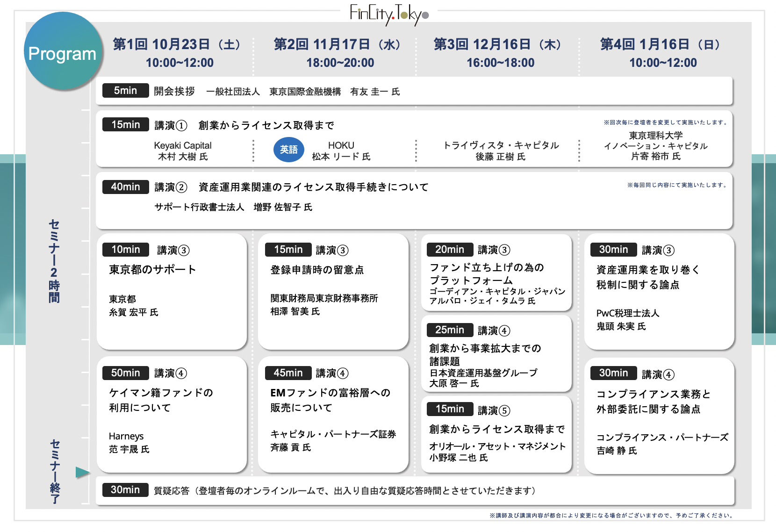Click the blue 英語 circle badge
The image size is (776, 532).
(288, 150)
